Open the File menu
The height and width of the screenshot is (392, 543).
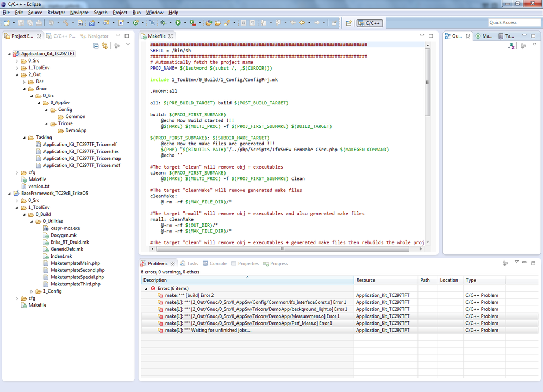pos(6,13)
